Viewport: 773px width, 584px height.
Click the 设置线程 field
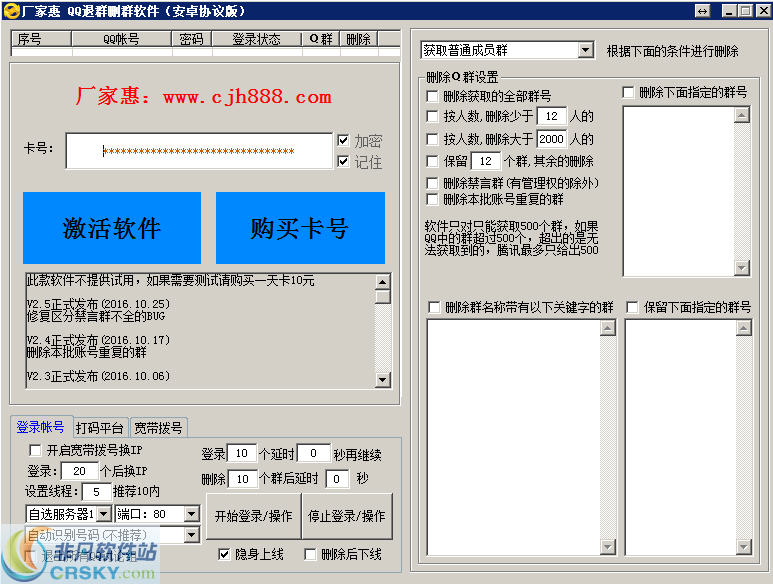[x=97, y=491]
